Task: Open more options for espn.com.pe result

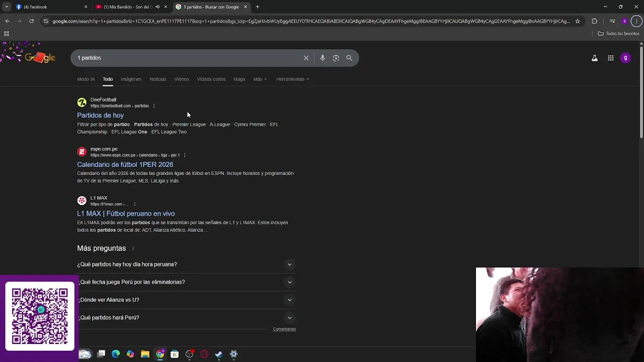Action: pos(185,155)
